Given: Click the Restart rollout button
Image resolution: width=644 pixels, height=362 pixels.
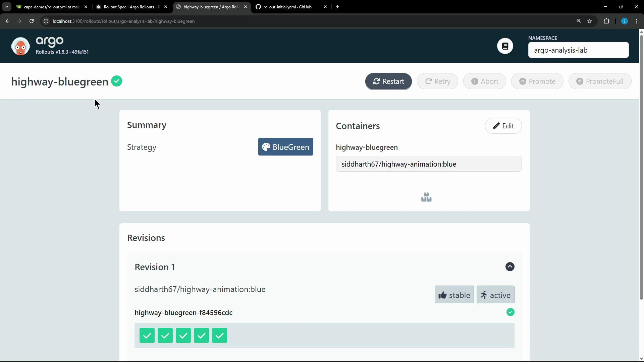Looking at the screenshot, I should pyautogui.click(x=388, y=81).
